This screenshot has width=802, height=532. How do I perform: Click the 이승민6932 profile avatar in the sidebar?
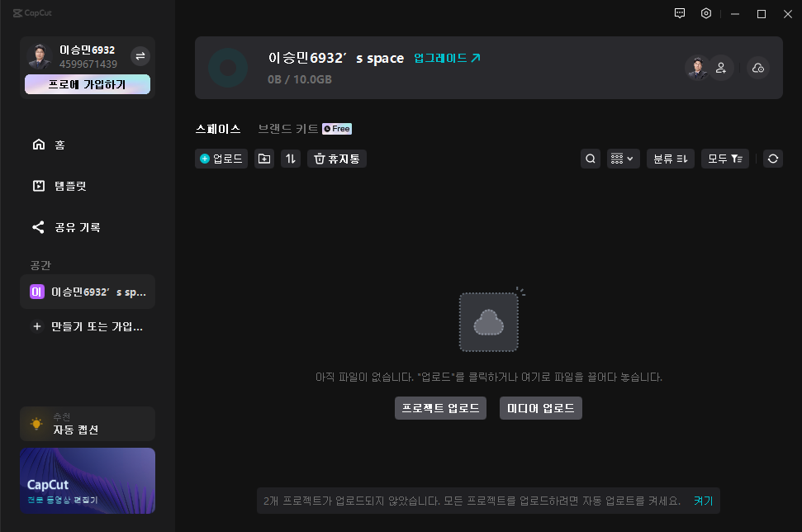pos(40,56)
